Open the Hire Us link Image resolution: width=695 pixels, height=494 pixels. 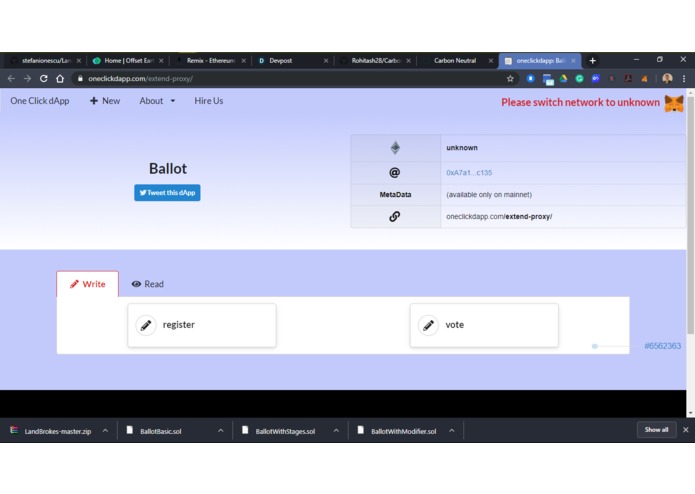[x=209, y=101]
